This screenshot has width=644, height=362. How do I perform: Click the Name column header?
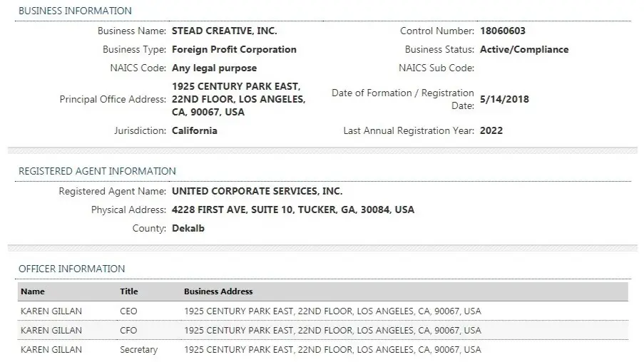pyautogui.click(x=33, y=291)
